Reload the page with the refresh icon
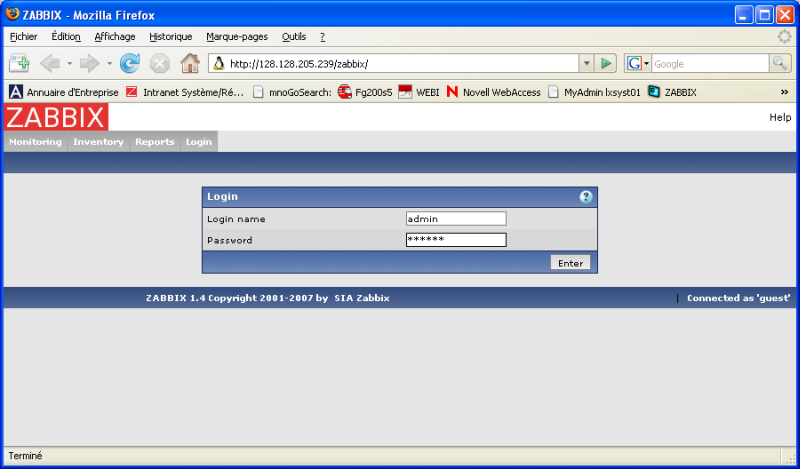 (130, 64)
